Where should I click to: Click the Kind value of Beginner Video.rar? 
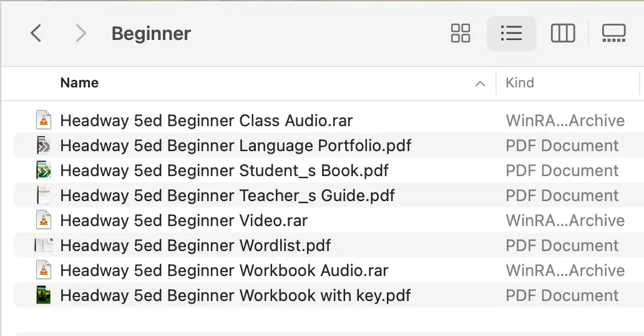[565, 220]
